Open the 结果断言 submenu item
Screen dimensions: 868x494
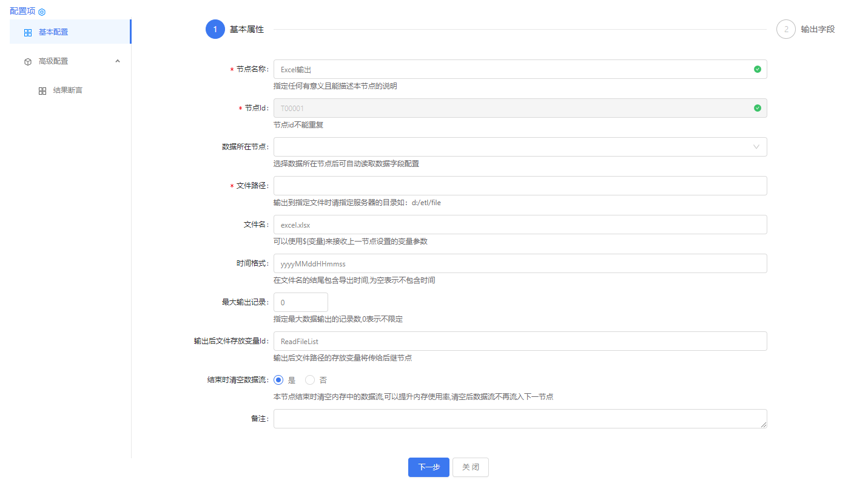67,90
